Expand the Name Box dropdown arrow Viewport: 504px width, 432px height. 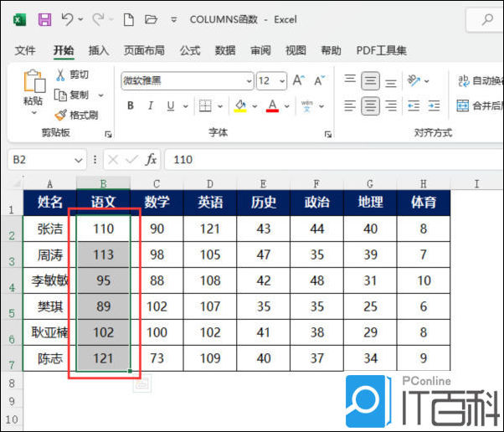click(80, 159)
